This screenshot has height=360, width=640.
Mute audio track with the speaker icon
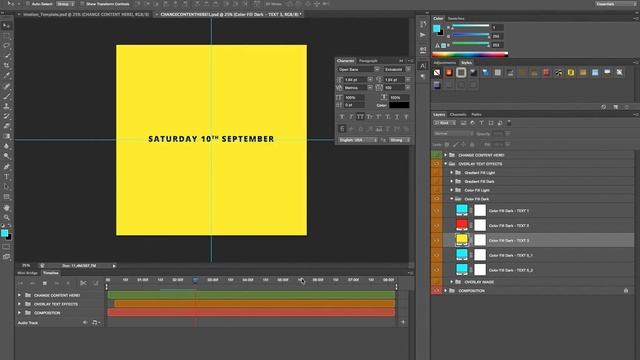click(x=85, y=322)
